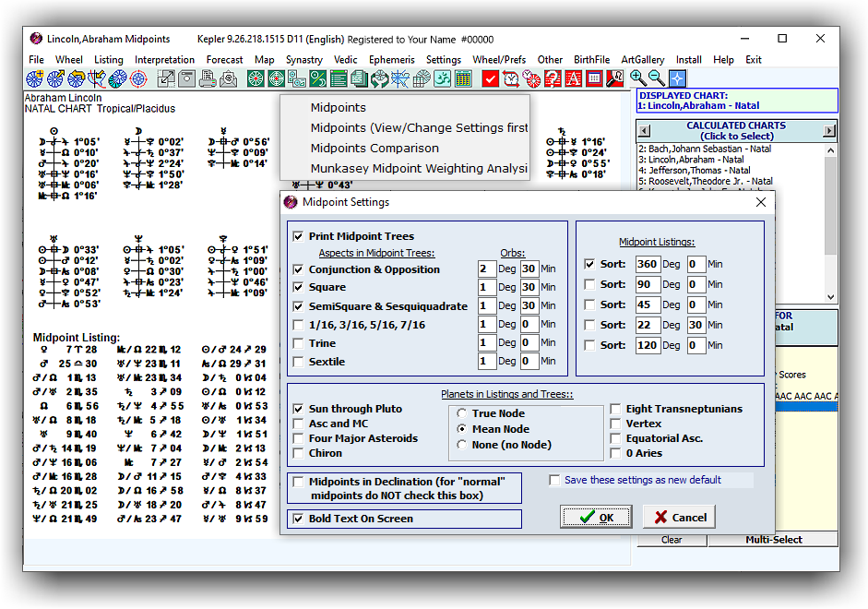Enable the Trine aspect checkbox

click(x=298, y=343)
